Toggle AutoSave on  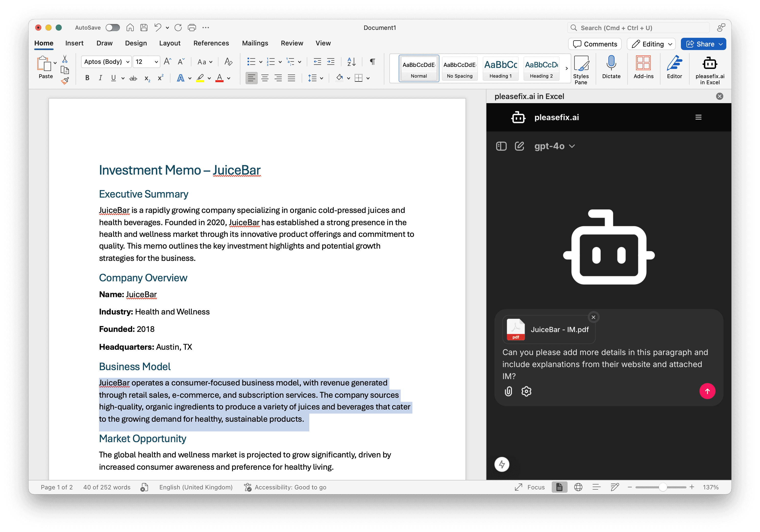[x=113, y=28]
